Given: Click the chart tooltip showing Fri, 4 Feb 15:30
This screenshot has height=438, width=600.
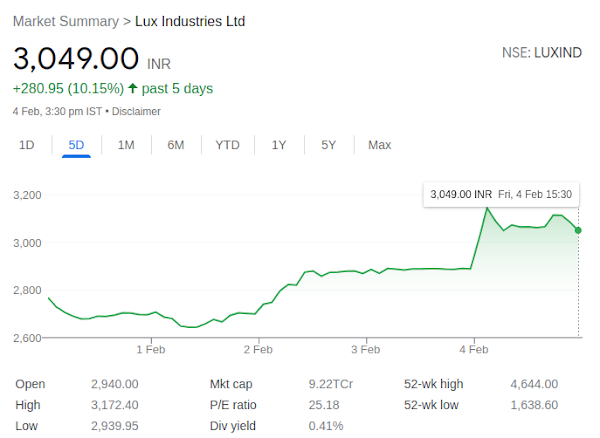Looking at the screenshot, I should pyautogui.click(x=501, y=194).
